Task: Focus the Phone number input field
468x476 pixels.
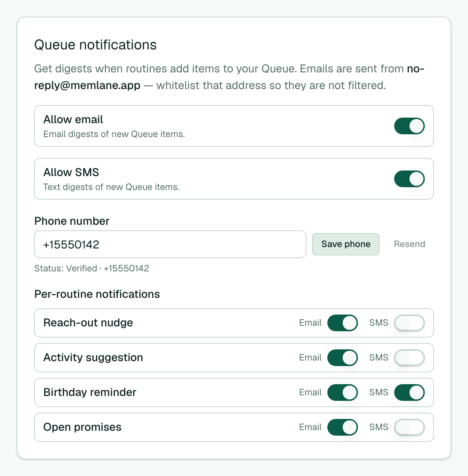Action: (x=170, y=244)
